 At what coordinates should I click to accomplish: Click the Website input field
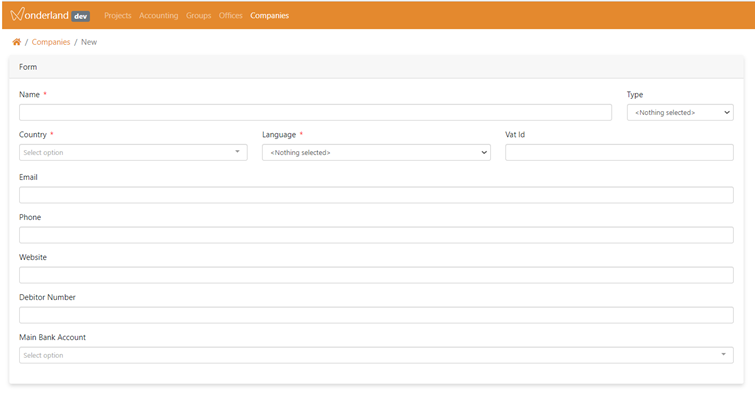376,275
